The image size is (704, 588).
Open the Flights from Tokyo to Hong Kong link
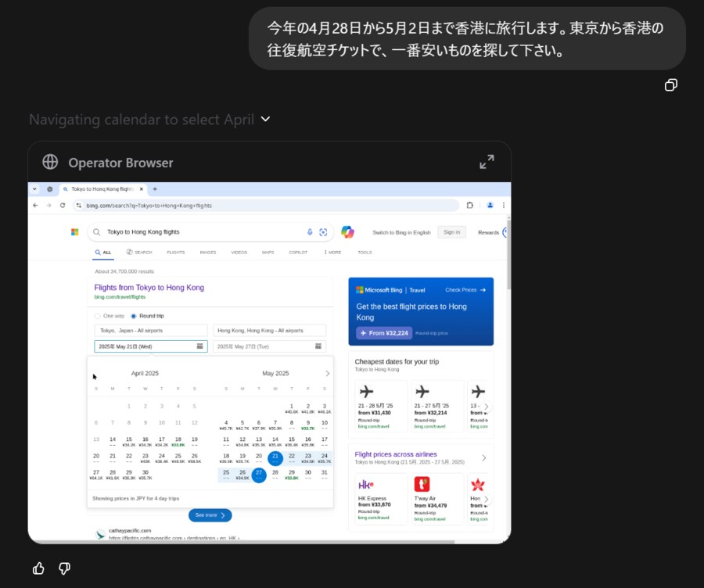pos(149,288)
